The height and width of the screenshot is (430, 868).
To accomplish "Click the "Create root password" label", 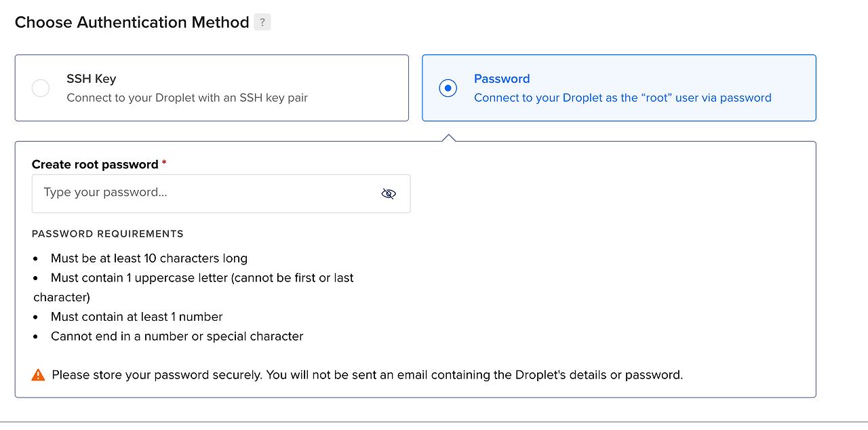I will point(95,164).
